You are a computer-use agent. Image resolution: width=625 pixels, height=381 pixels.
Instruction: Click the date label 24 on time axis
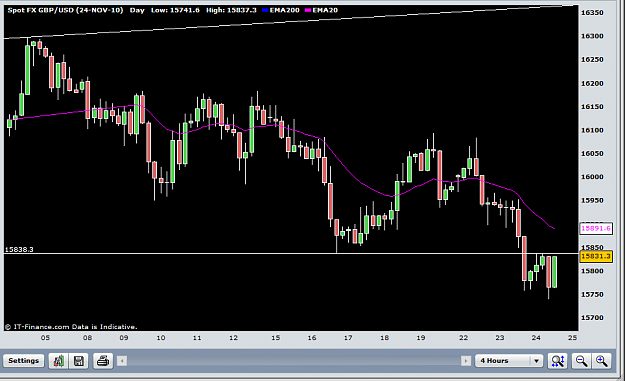tap(536, 338)
